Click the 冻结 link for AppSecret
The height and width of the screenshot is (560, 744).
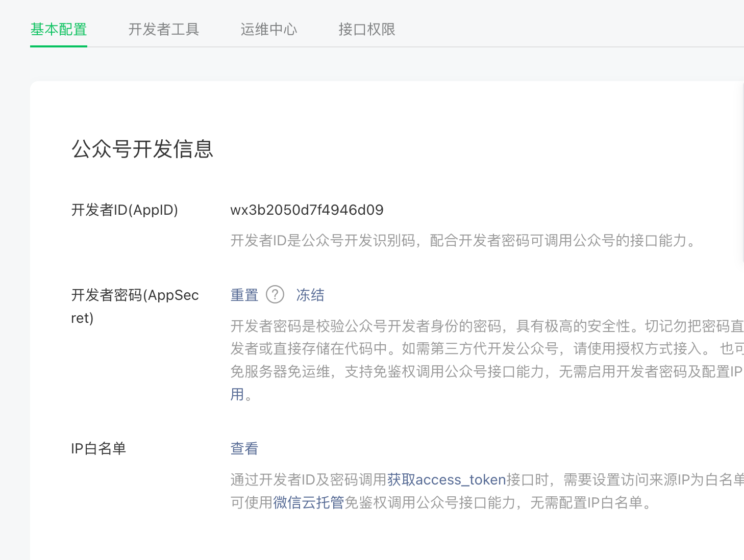coord(310,295)
